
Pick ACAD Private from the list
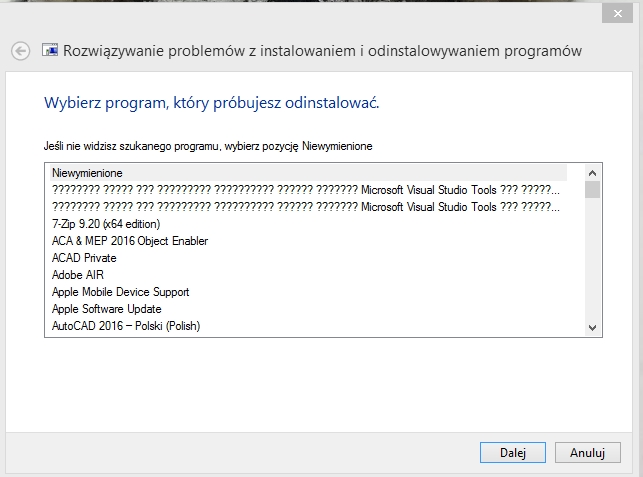[308, 258]
